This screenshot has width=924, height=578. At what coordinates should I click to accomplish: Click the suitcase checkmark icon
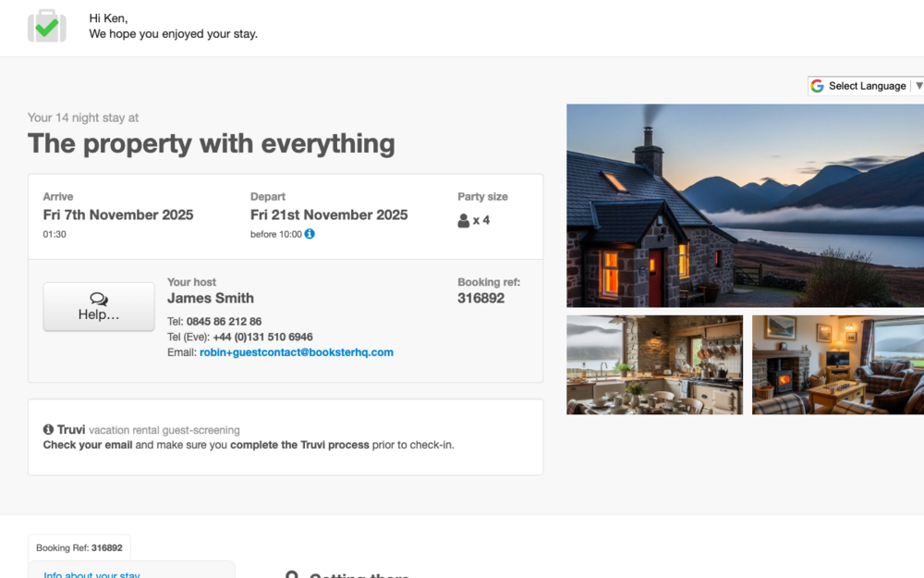click(x=47, y=26)
